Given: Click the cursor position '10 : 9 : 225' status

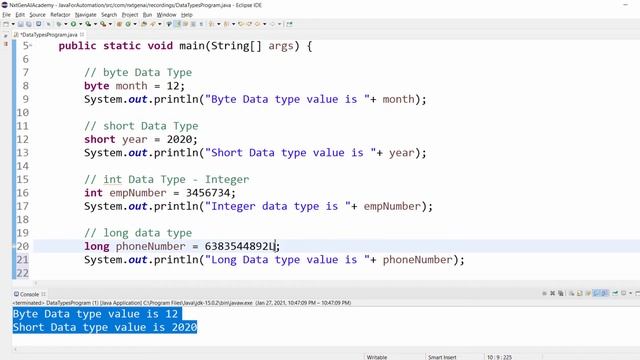Looking at the screenshot, I should tap(499, 357).
